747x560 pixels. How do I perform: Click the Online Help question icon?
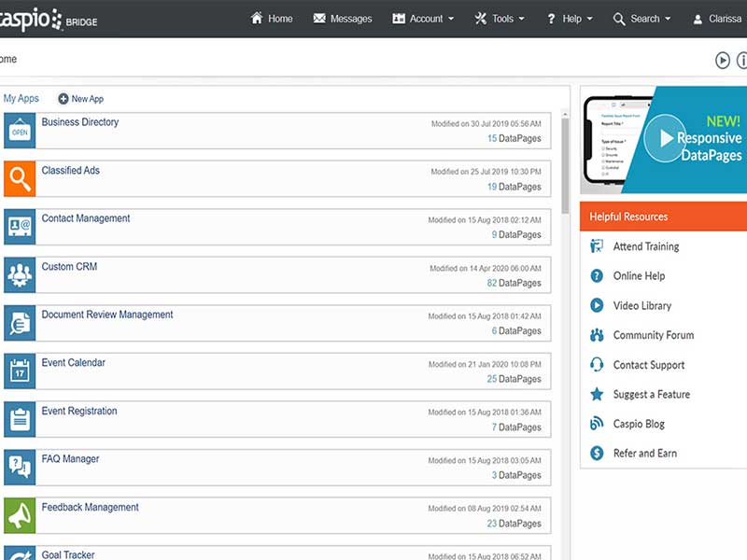(597, 275)
